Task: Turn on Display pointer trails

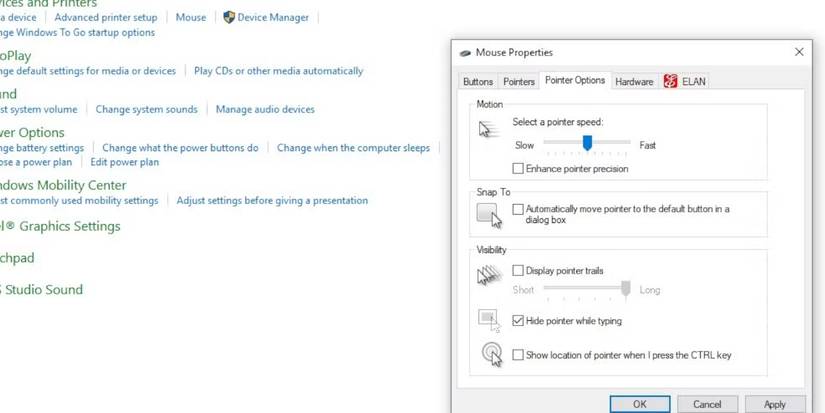Action: [518, 271]
